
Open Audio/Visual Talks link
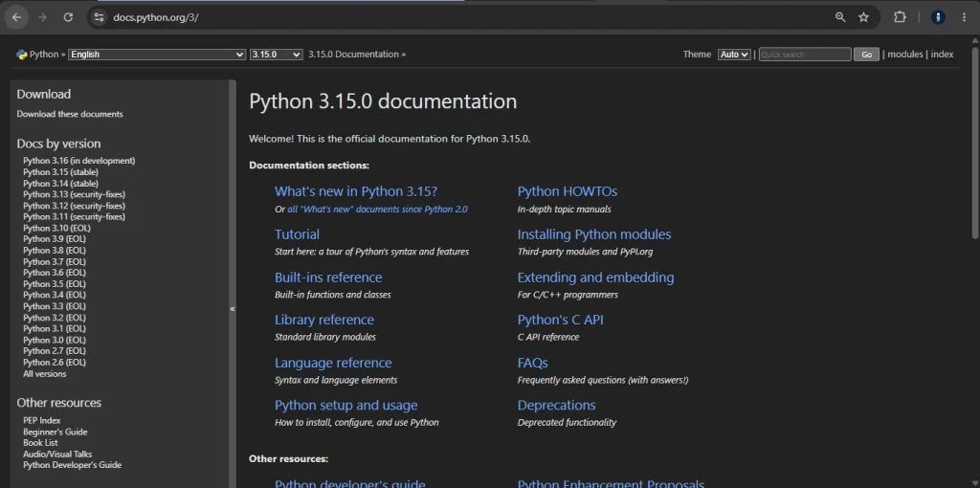click(x=57, y=455)
